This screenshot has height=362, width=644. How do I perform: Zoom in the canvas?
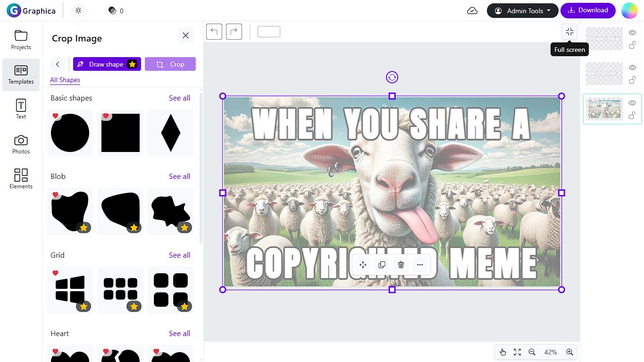[569, 352]
